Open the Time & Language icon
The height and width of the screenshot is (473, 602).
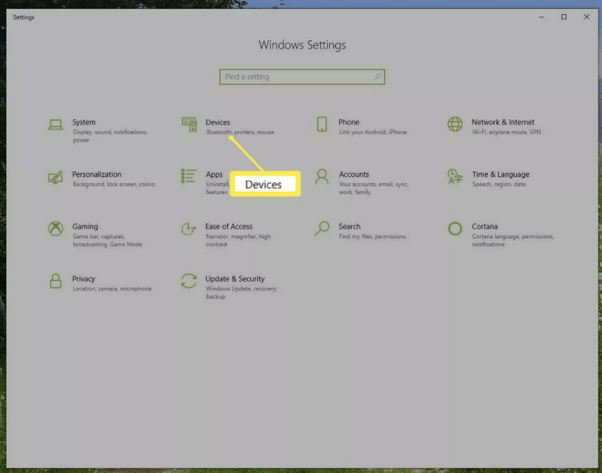click(455, 177)
